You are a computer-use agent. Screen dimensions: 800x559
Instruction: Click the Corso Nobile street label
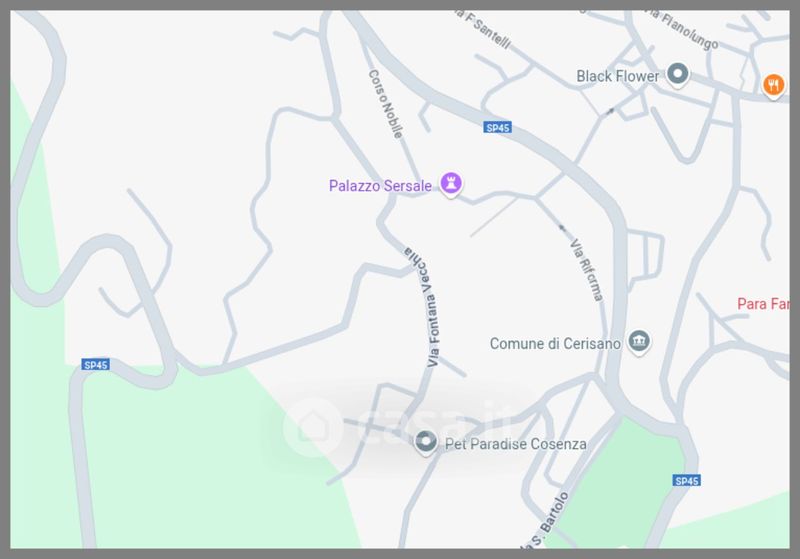click(386, 104)
